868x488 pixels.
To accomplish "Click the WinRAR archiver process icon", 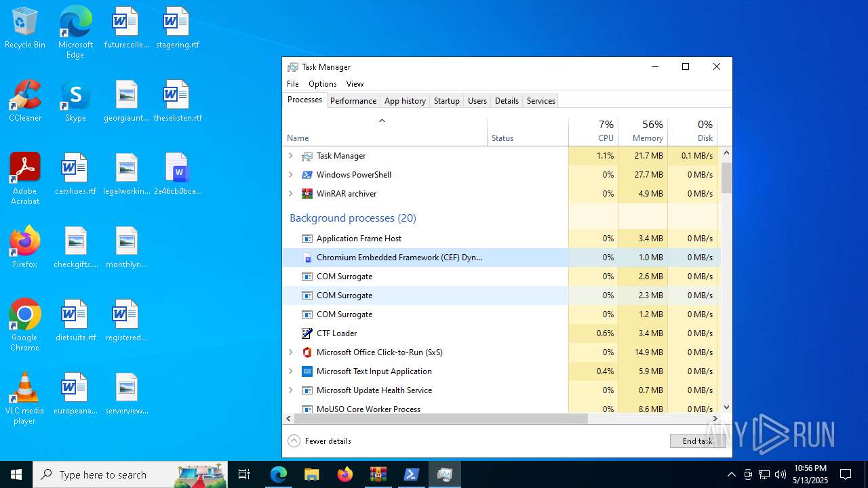I will click(x=307, y=194).
